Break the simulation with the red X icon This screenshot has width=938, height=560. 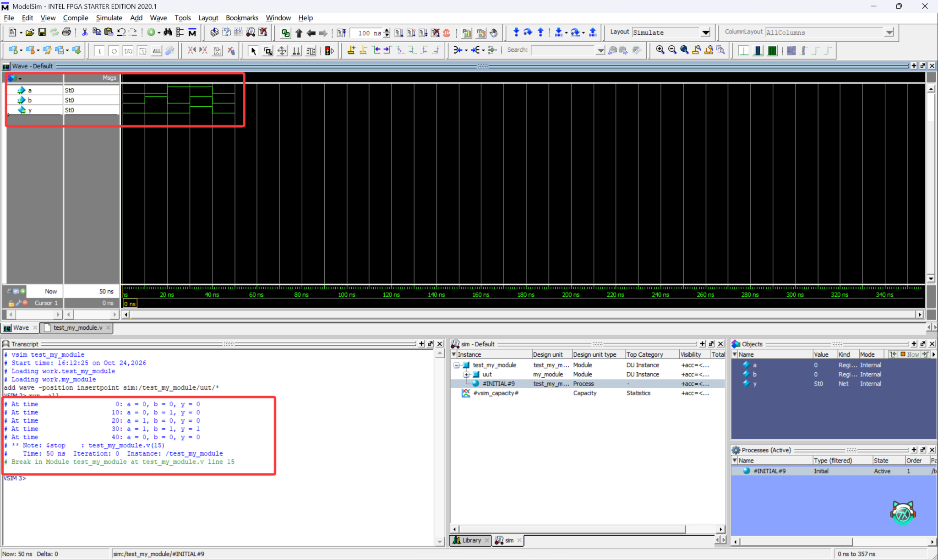click(x=435, y=33)
